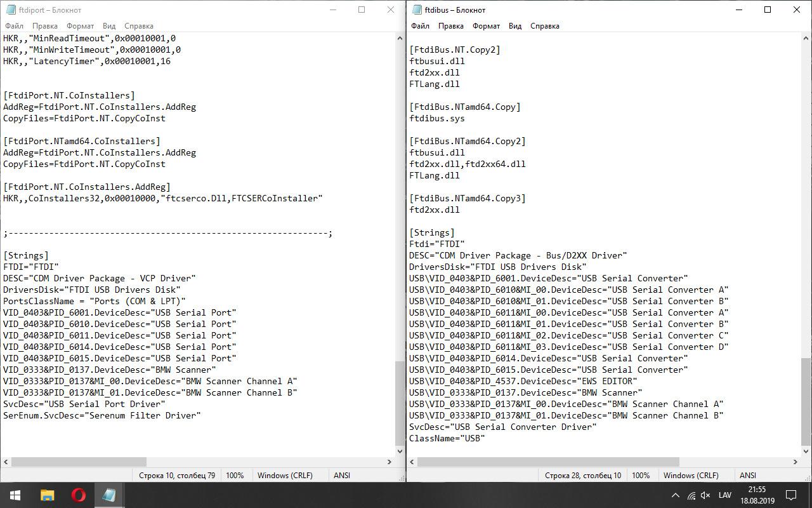Screen dimensions: 812x508
Task: Click ftd2xx.dll,ftd2xx64.dll line in ftdibus
Action: click(468, 164)
